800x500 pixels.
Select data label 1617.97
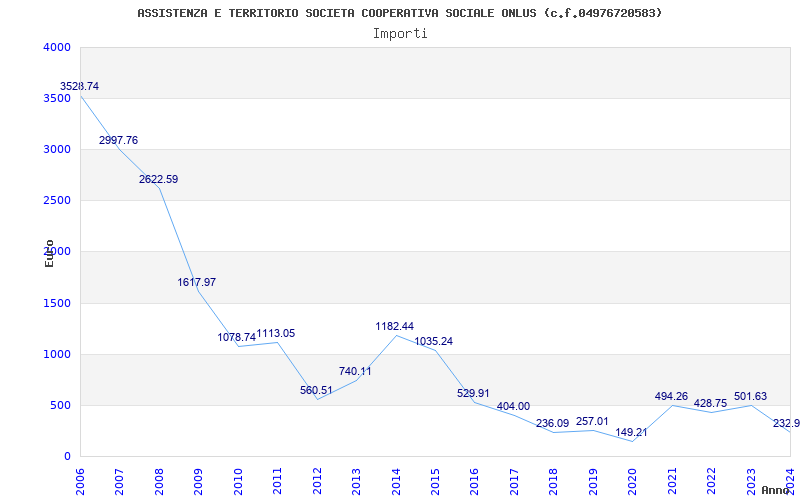[x=197, y=282]
